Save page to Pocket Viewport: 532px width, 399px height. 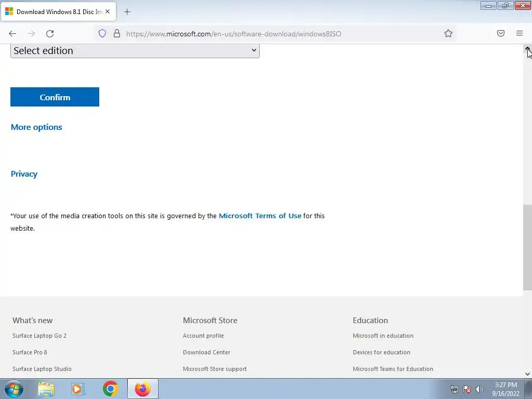coord(500,33)
